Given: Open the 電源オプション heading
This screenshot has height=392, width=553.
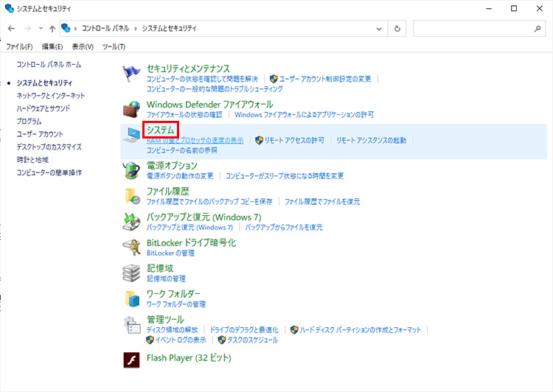Looking at the screenshot, I should click(x=172, y=165).
